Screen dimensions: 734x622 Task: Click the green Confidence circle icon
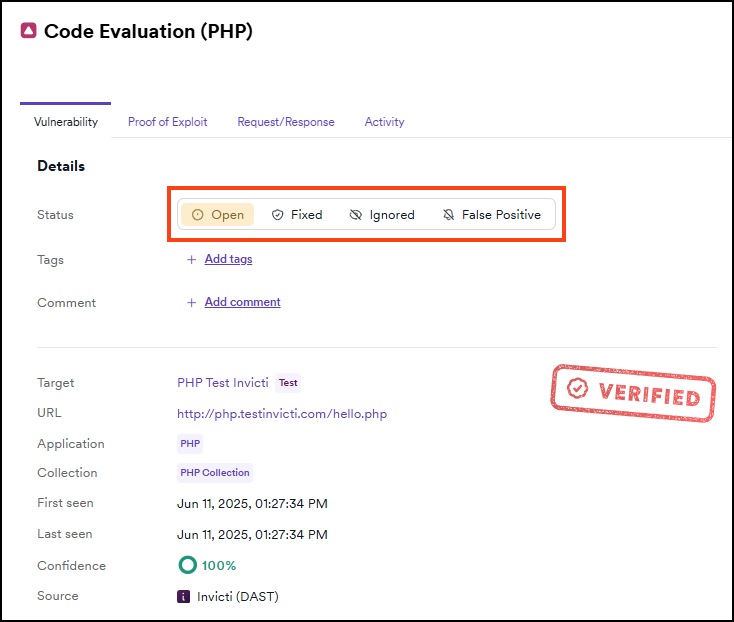(187, 566)
